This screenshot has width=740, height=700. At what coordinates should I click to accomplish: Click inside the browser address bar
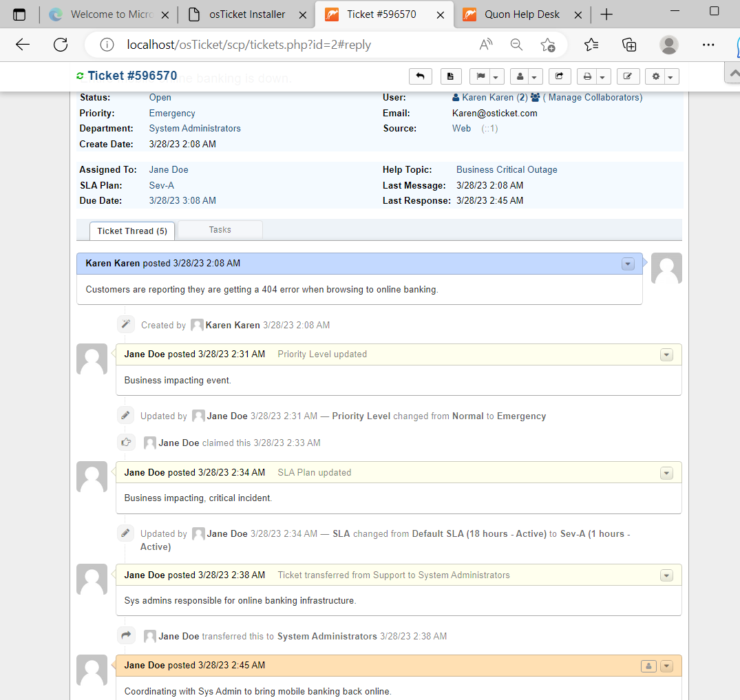click(275, 44)
